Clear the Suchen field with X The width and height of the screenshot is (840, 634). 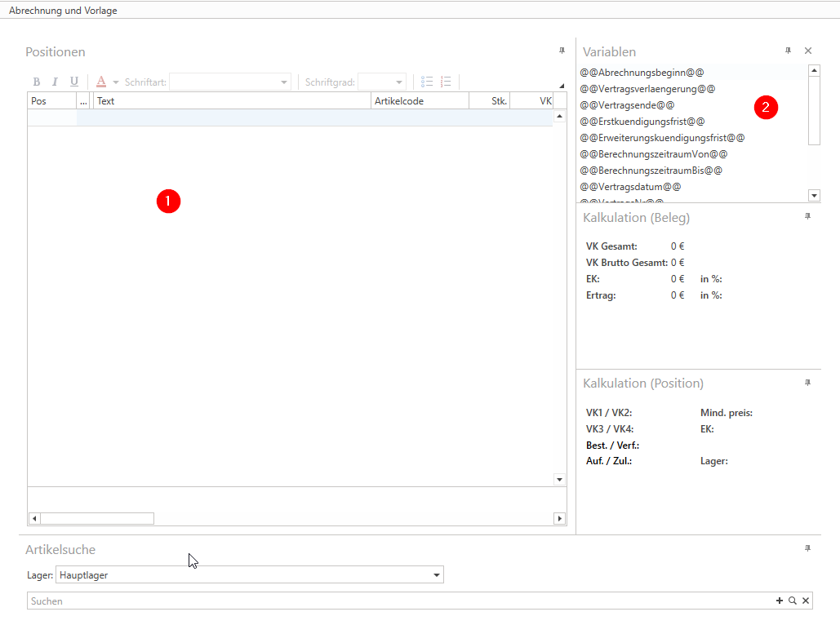pyautogui.click(x=805, y=601)
